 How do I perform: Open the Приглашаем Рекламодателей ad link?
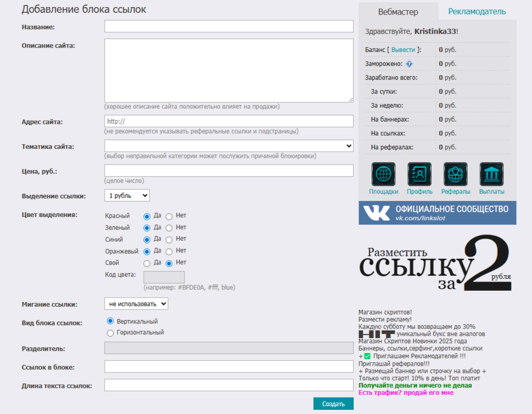pos(412,356)
